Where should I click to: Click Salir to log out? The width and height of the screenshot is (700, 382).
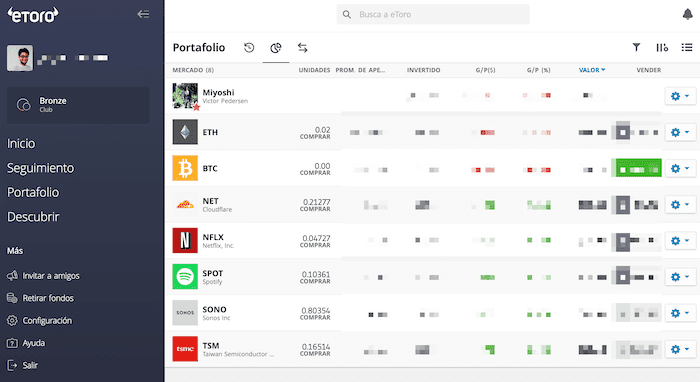click(x=30, y=365)
